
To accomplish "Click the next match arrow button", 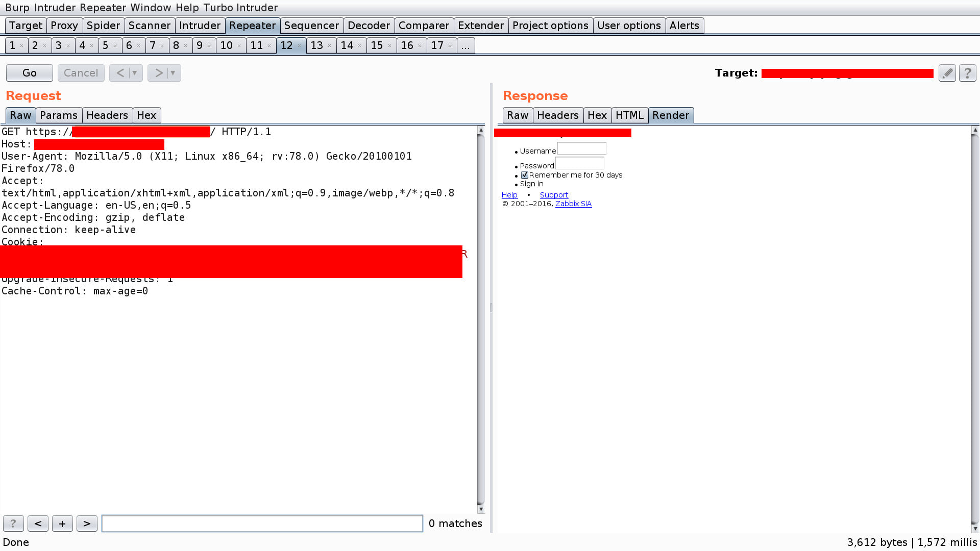I will tap(87, 523).
